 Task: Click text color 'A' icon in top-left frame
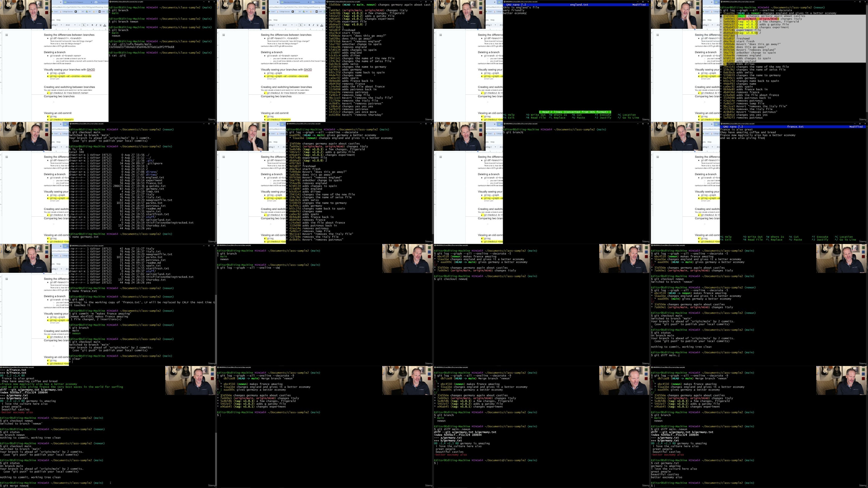point(105,25)
